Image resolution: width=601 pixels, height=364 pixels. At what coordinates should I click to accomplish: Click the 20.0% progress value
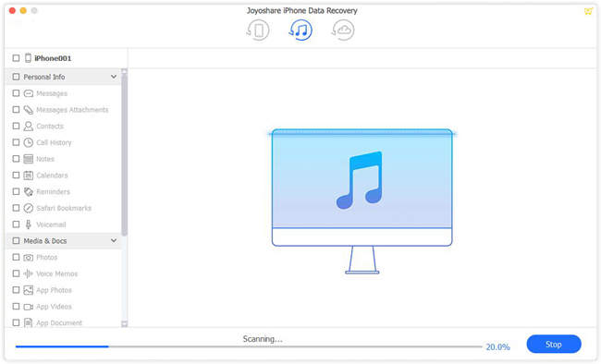click(x=497, y=347)
